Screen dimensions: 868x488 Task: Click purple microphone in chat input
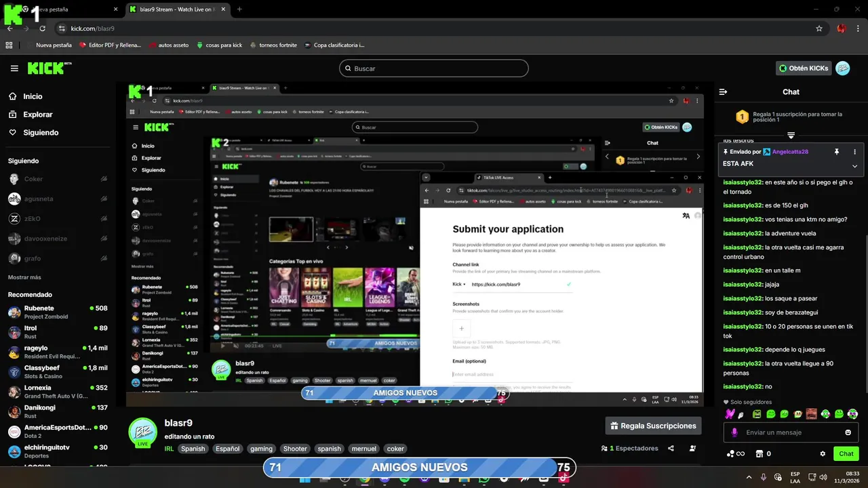click(x=734, y=432)
